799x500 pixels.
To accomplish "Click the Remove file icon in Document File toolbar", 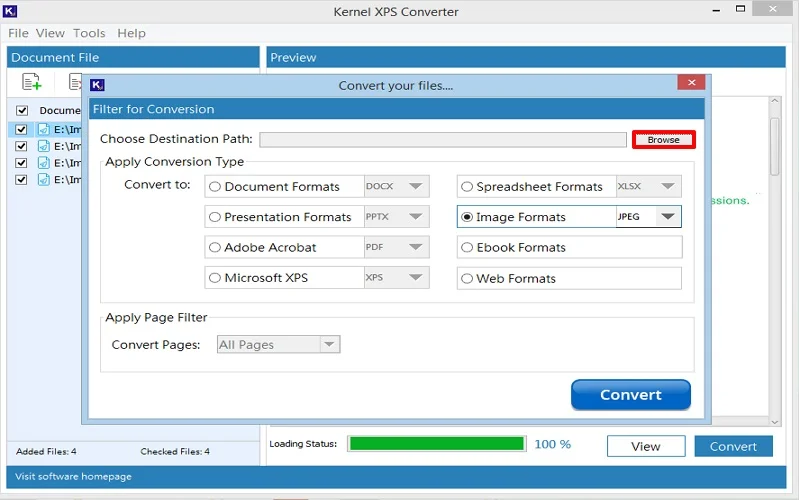I will 75,82.
